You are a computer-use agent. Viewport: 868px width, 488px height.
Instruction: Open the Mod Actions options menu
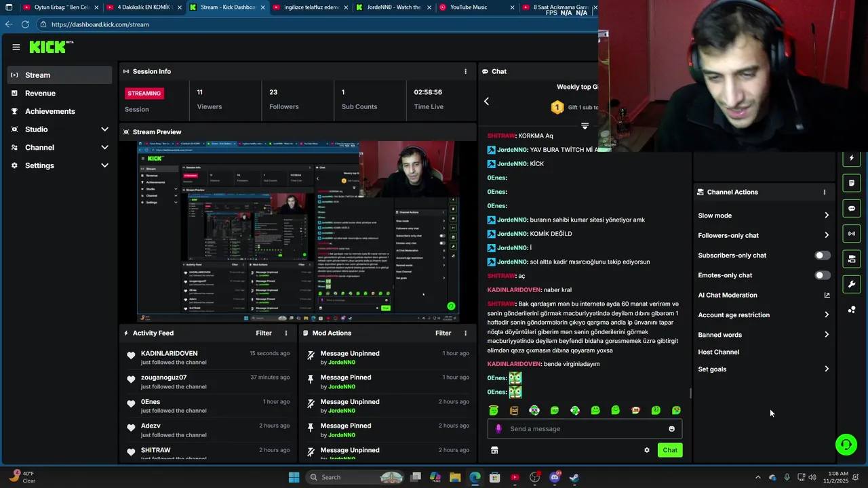(465, 333)
